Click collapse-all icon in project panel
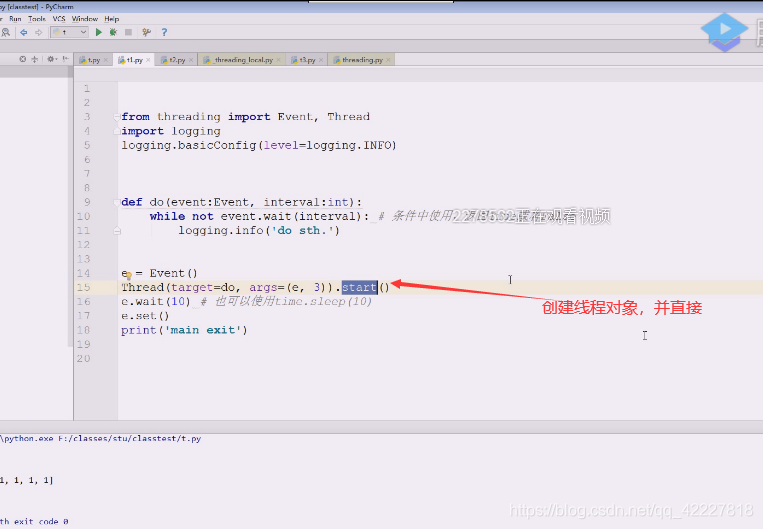This screenshot has width=763, height=529. (x=35, y=59)
